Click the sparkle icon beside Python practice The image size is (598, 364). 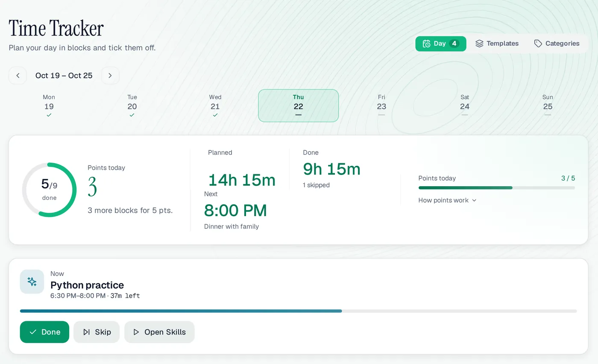pos(32,282)
